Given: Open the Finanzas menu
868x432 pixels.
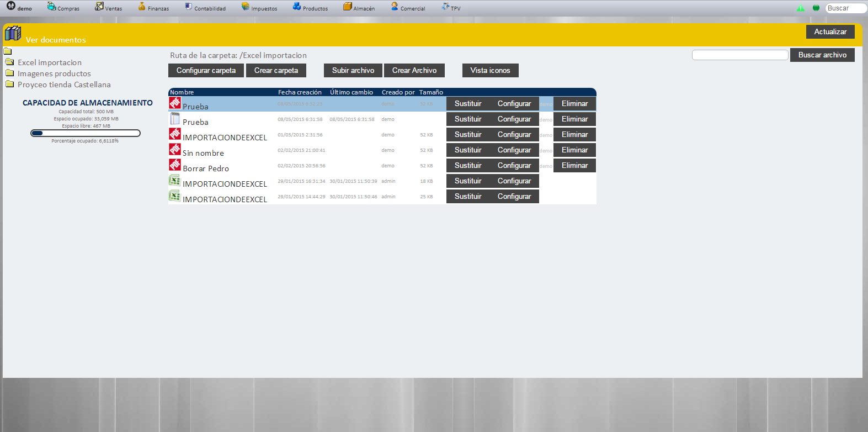Looking at the screenshot, I should [154, 8].
